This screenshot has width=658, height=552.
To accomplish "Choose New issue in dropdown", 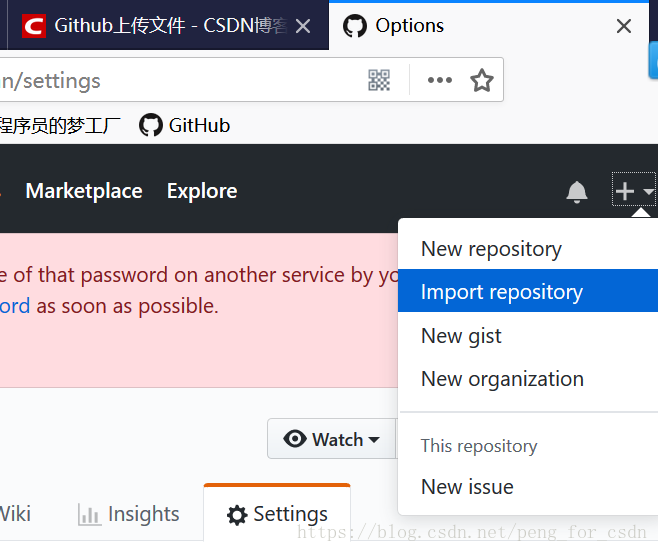I will click(x=527, y=487).
